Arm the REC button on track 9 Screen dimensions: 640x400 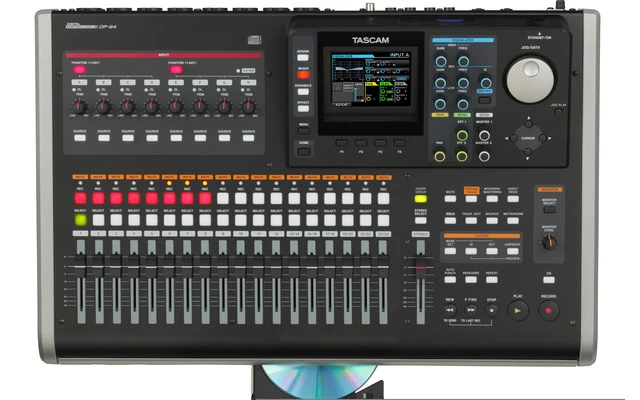coord(223,198)
